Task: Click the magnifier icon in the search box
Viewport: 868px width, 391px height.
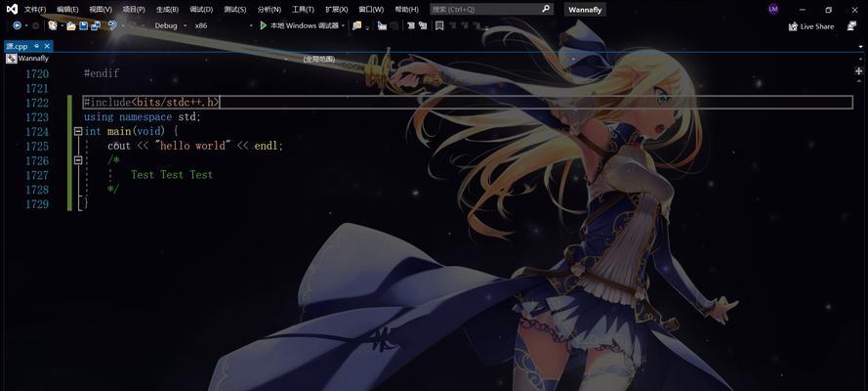Action: [x=546, y=9]
